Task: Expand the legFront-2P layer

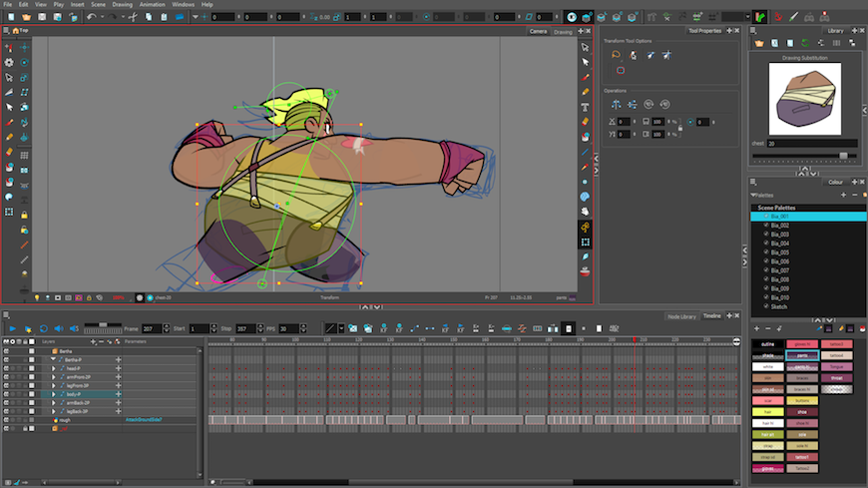Action: tap(54, 385)
